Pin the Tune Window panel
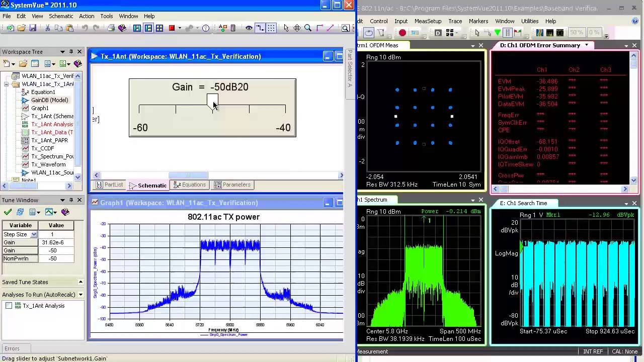This screenshot has height=362, width=644. (x=71, y=200)
